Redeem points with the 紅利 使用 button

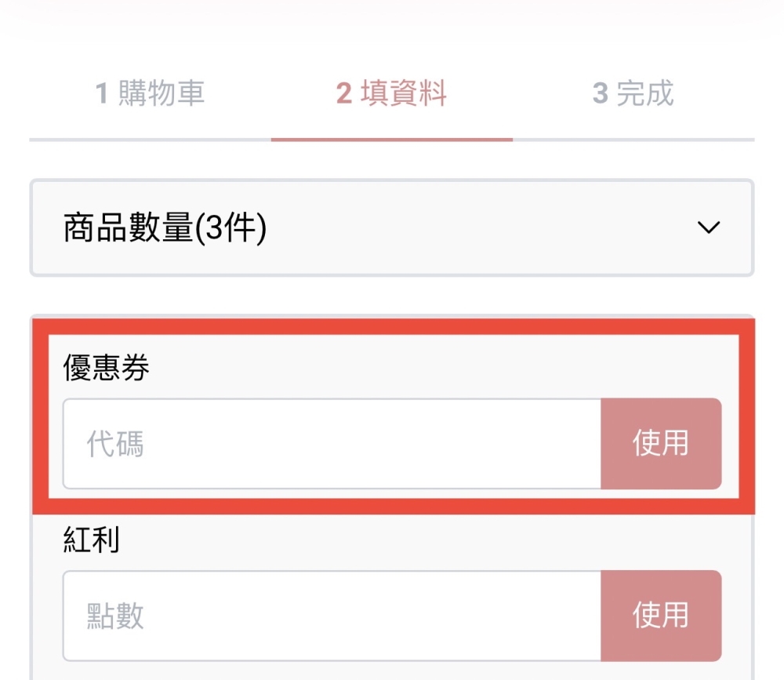[661, 616]
